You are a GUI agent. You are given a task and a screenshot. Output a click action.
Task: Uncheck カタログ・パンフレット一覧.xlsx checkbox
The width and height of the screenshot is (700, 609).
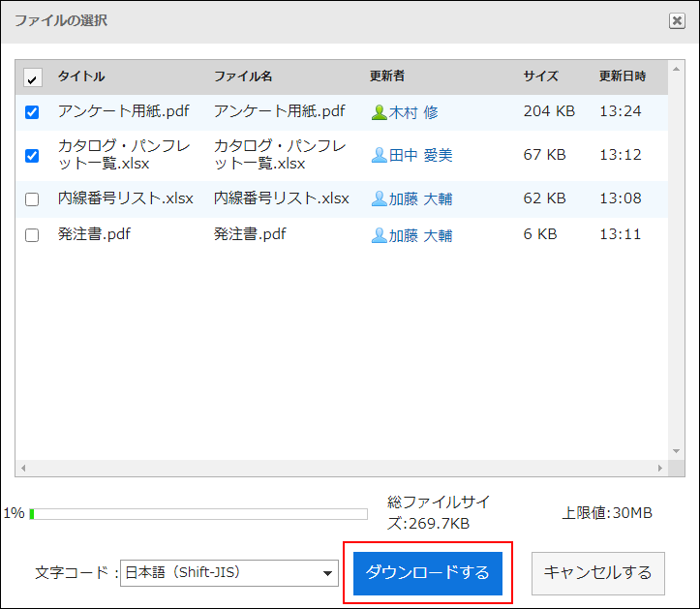coord(32,155)
